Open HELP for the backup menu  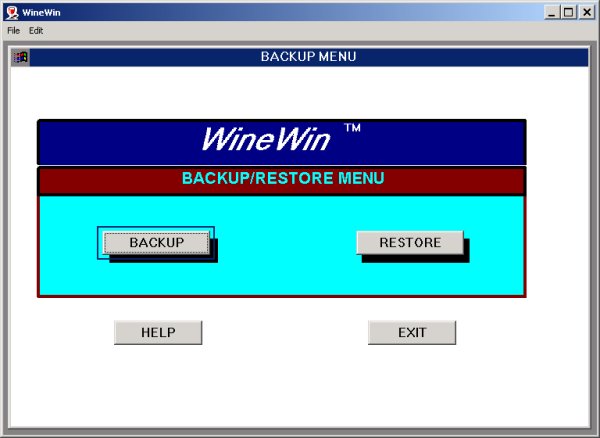pyautogui.click(x=158, y=333)
